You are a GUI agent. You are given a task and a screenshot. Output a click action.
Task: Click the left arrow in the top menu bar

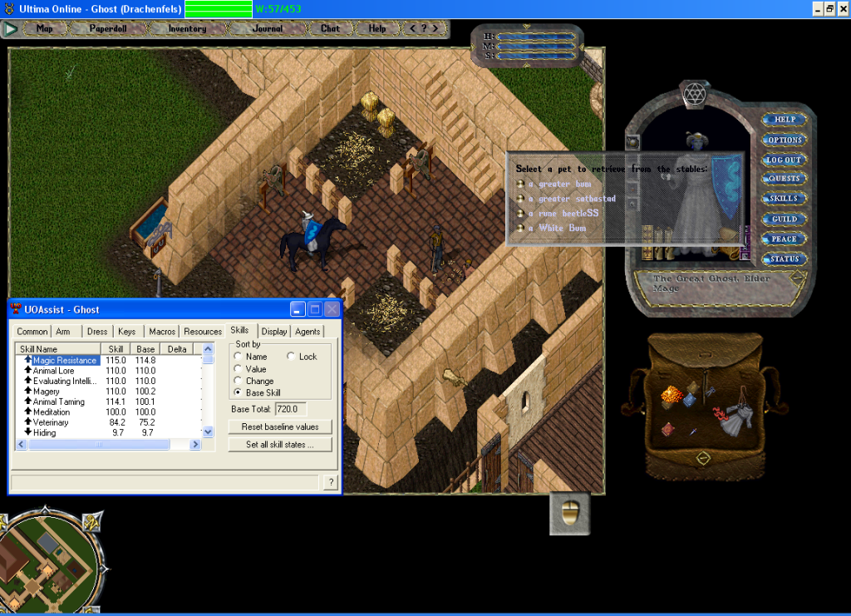coord(412,28)
